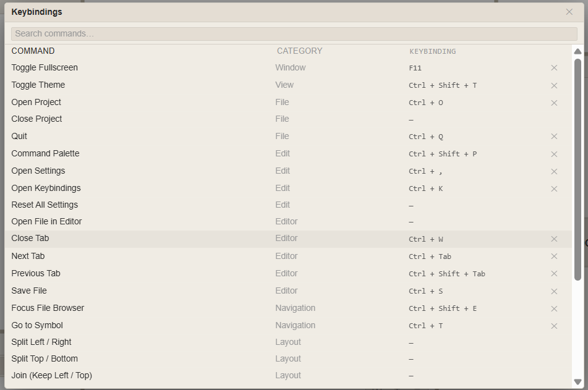Set keybinding for Close Project
588x390 pixels.
pos(411,119)
